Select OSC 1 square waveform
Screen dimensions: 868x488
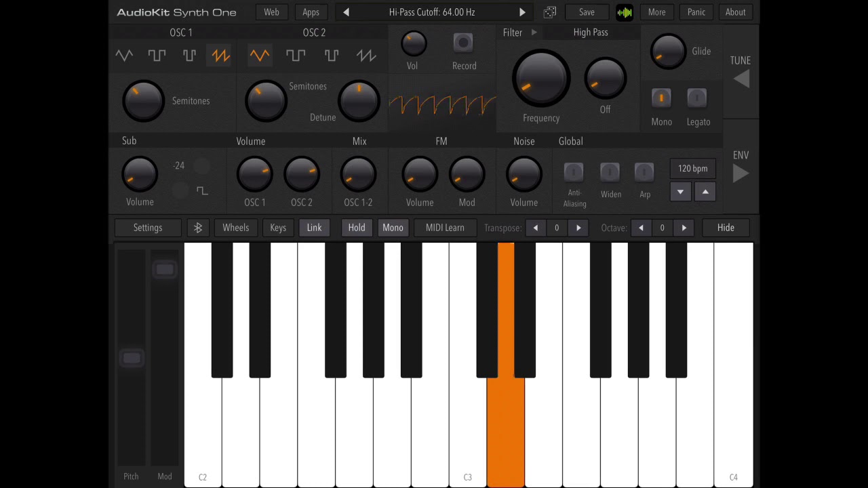pos(157,56)
